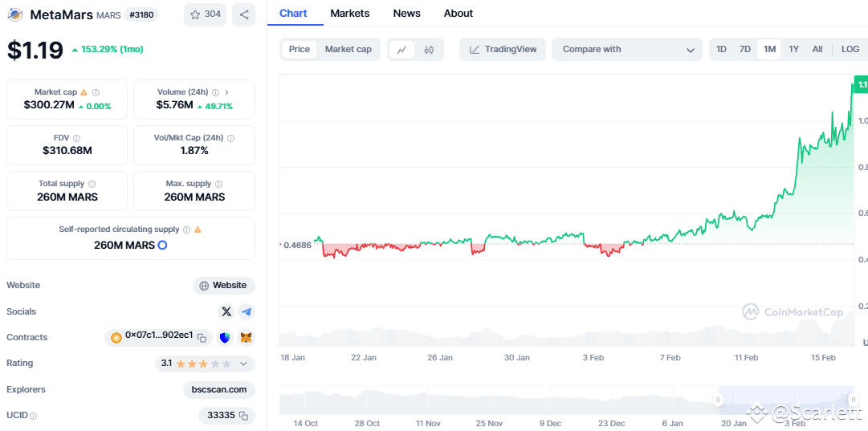Copy the UCID 33335 value
The image size is (868, 431).
[243, 416]
